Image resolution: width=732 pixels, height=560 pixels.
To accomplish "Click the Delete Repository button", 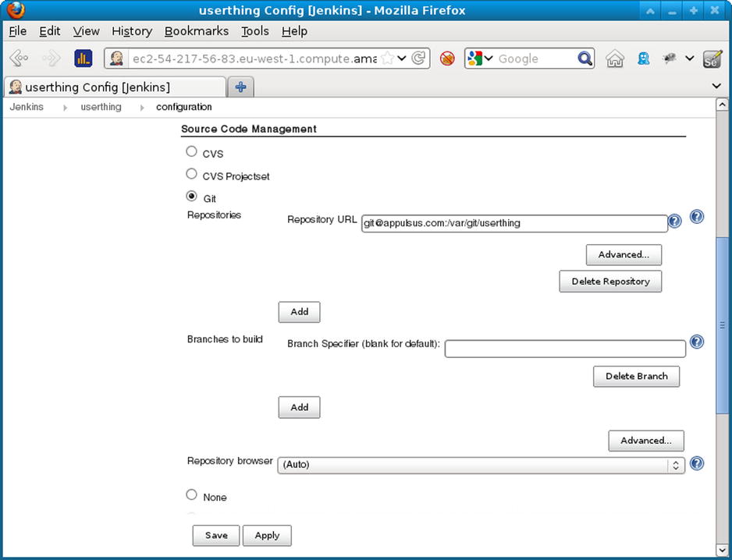I will point(610,282).
